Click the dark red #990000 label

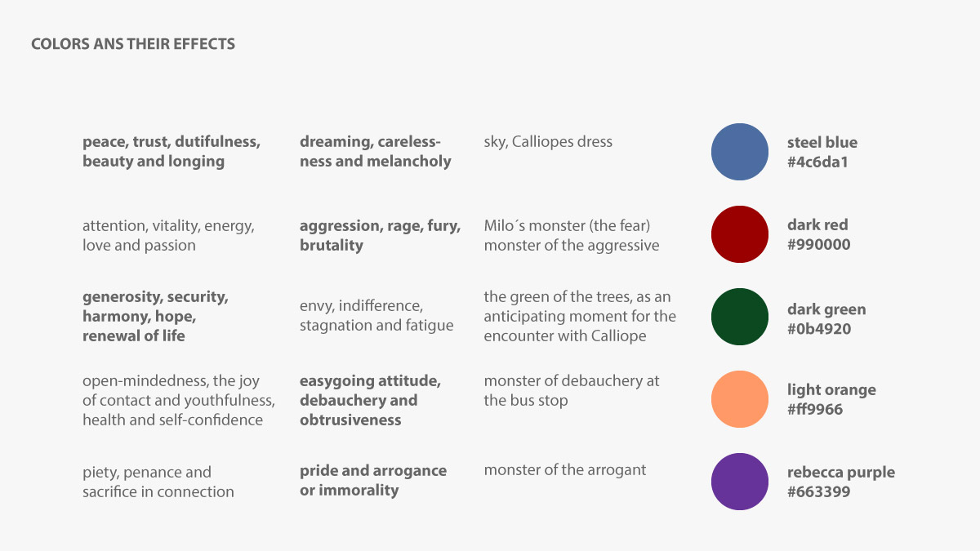818,234
